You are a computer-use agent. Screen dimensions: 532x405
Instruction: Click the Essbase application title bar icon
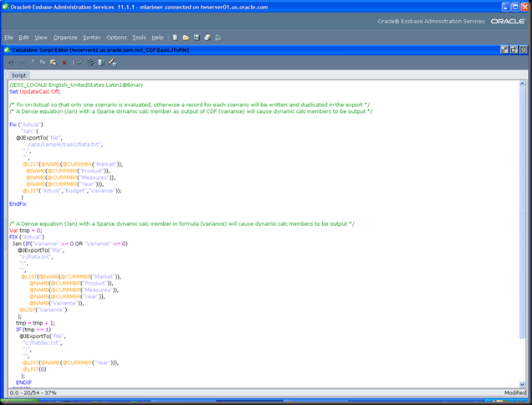pos(5,7)
